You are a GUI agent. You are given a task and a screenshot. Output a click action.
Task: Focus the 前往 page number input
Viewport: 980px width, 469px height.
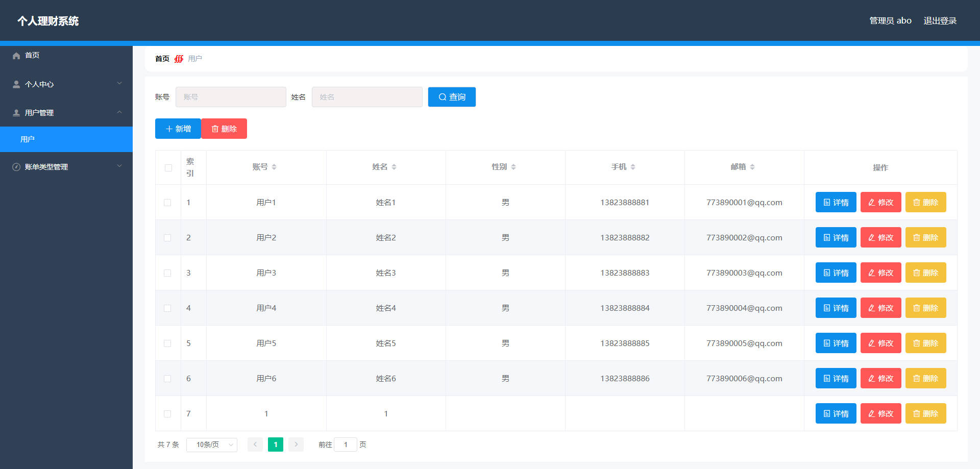pyautogui.click(x=346, y=445)
